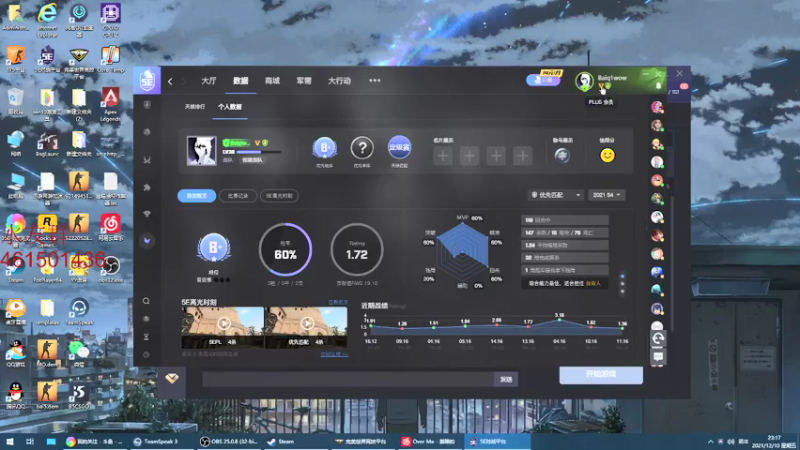Open customer service headset icon
The image size is (800, 450).
(658, 338)
